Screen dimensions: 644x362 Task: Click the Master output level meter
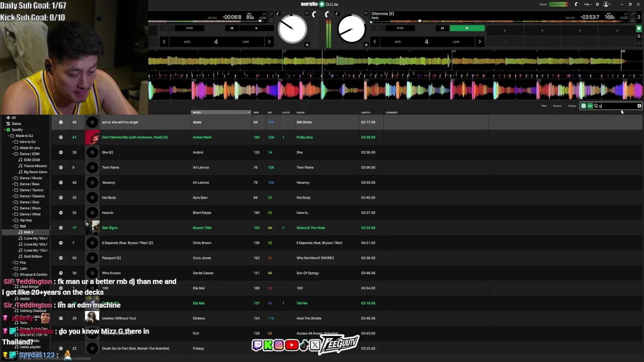pos(558,4)
